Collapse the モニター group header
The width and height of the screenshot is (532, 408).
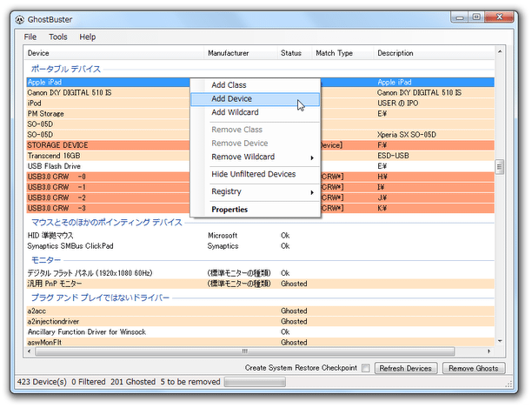46,260
